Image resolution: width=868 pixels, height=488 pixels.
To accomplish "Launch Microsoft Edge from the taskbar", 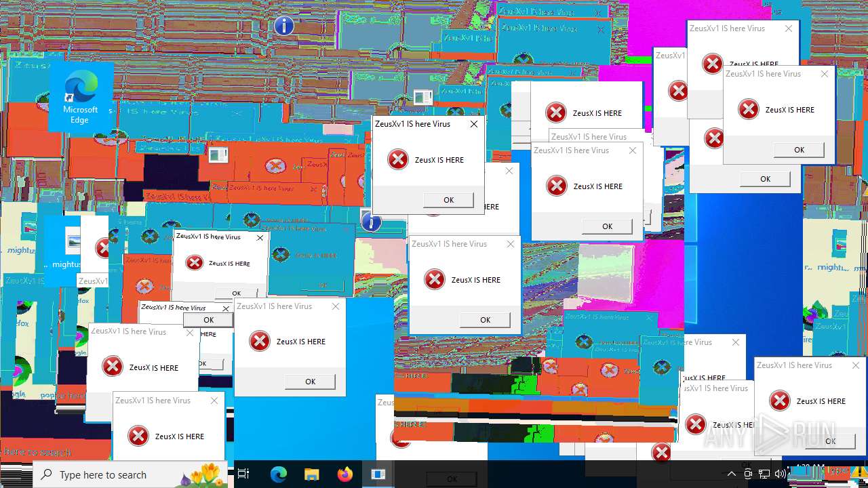I will pyautogui.click(x=279, y=474).
